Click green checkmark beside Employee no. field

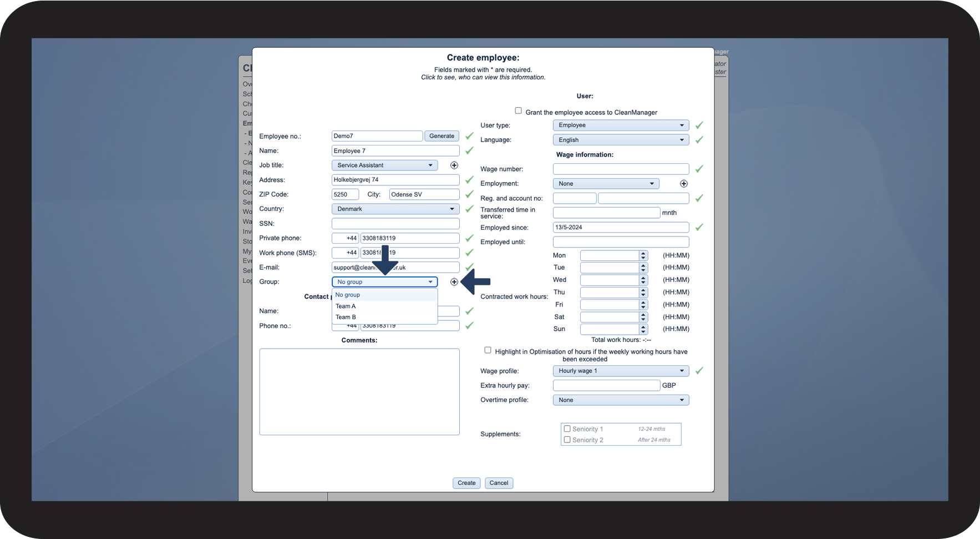click(x=469, y=135)
